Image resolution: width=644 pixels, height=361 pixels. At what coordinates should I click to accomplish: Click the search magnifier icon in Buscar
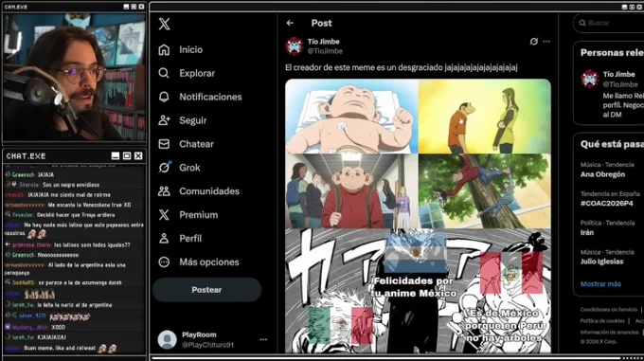(582, 23)
